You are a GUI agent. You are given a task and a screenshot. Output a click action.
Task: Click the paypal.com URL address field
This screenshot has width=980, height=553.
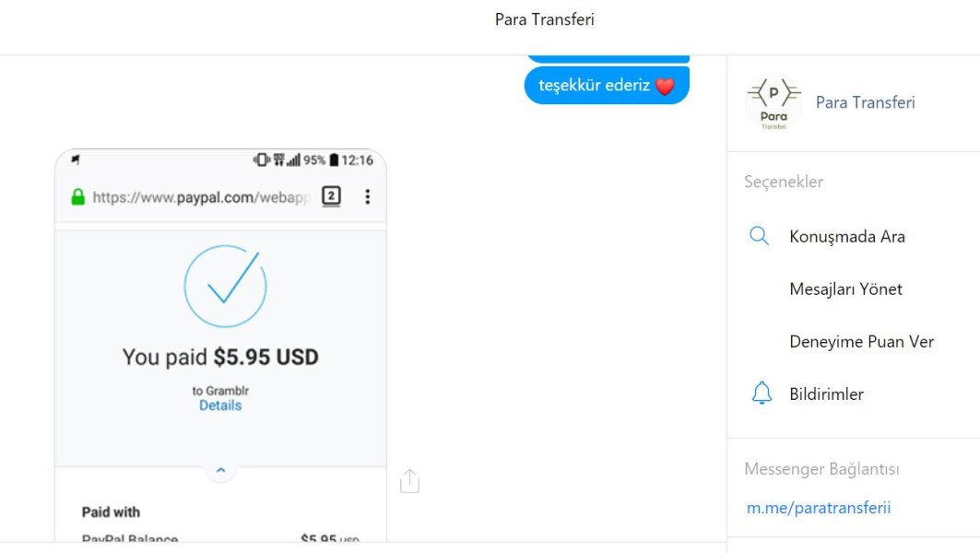[200, 197]
